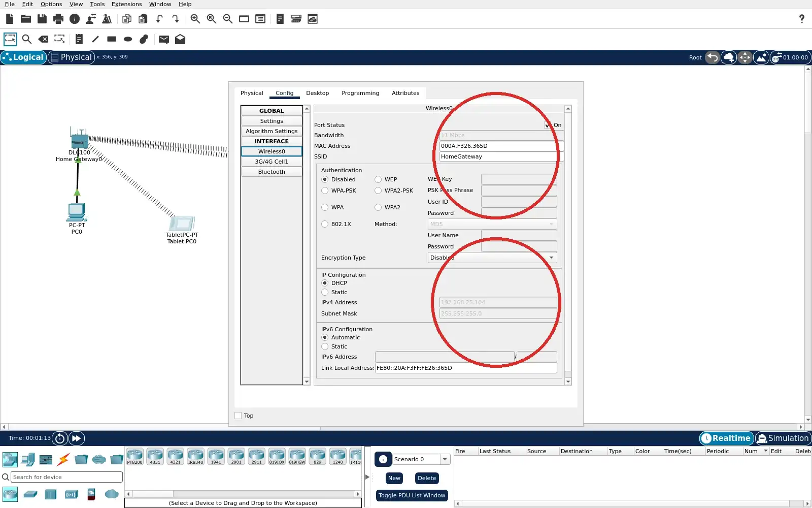Click the Zoom In magnifier icon
Image resolution: width=812 pixels, height=508 pixels.
195,19
